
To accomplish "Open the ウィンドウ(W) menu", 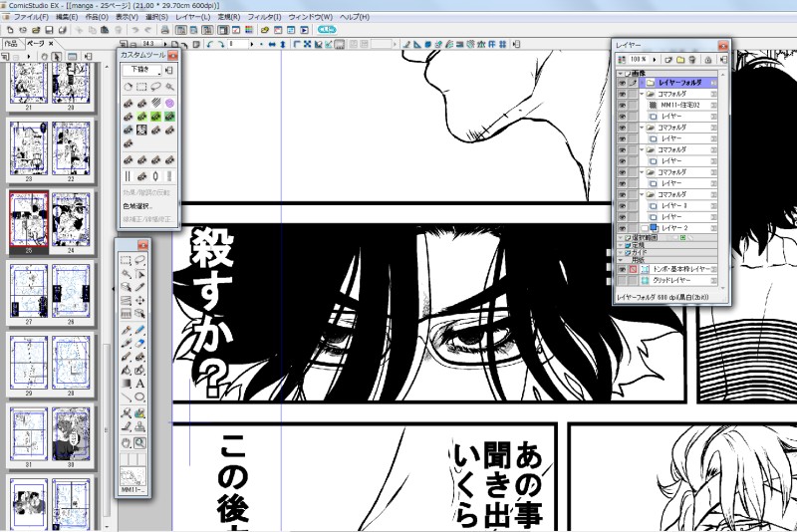I will coord(311,17).
